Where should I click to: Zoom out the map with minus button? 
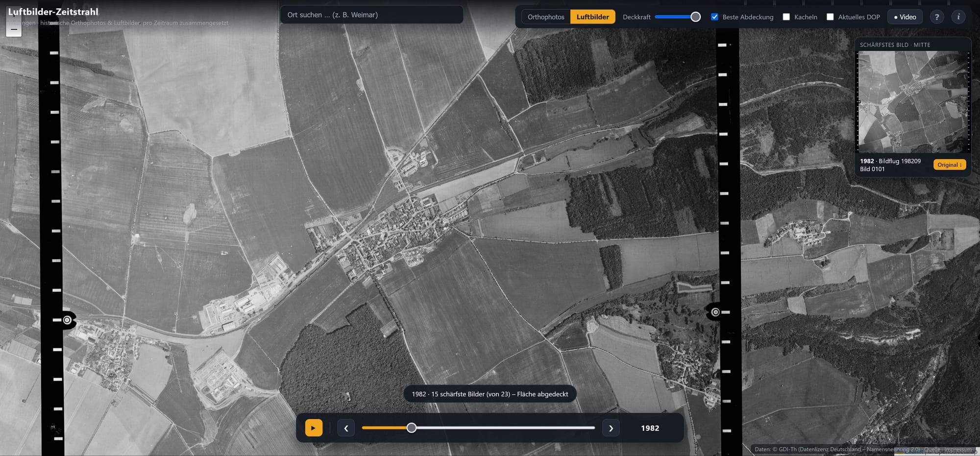pyautogui.click(x=14, y=29)
